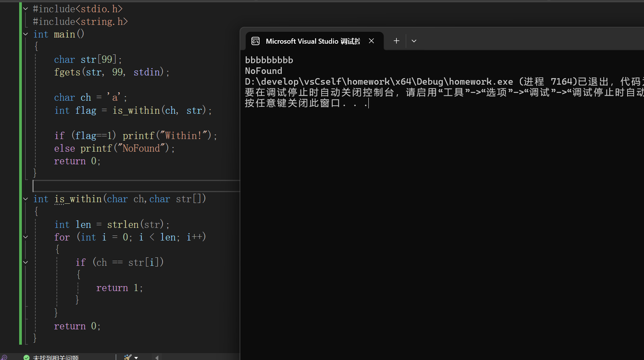Click the fgets(str, 99, stdin) line
This screenshot has width=644, height=360.
pyautogui.click(x=112, y=72)
